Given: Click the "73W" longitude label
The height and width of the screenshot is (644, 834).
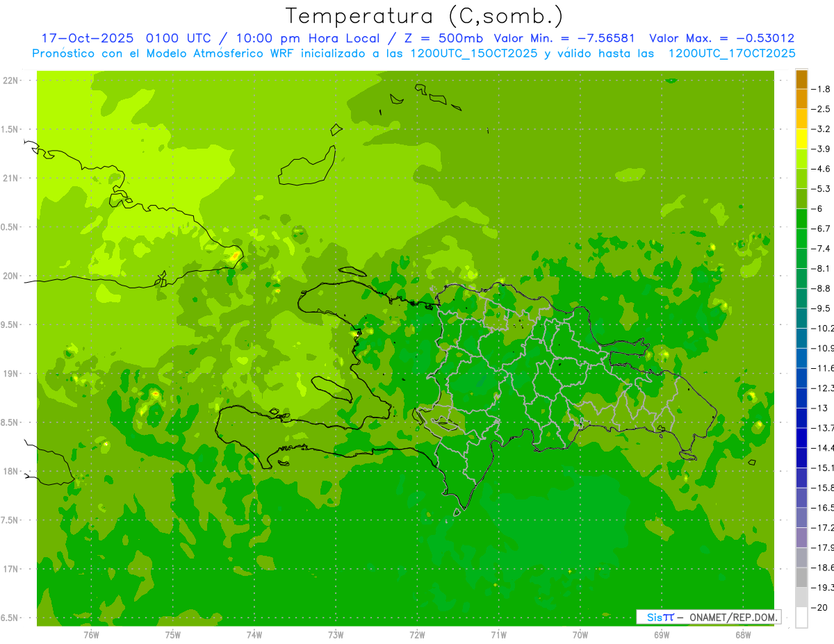Looking at the screenshot, I should click(336, 634).
